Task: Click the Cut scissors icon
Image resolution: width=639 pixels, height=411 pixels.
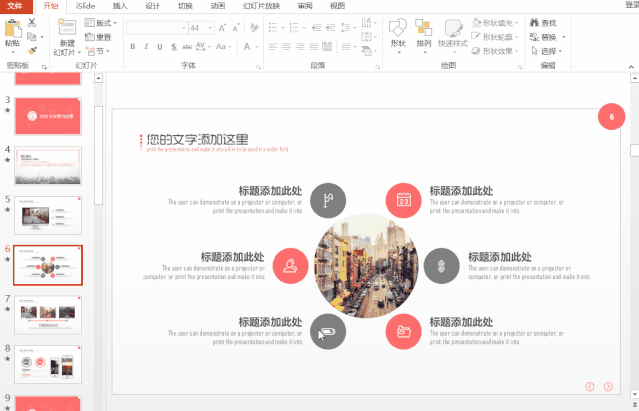Action: coord(33,22)
